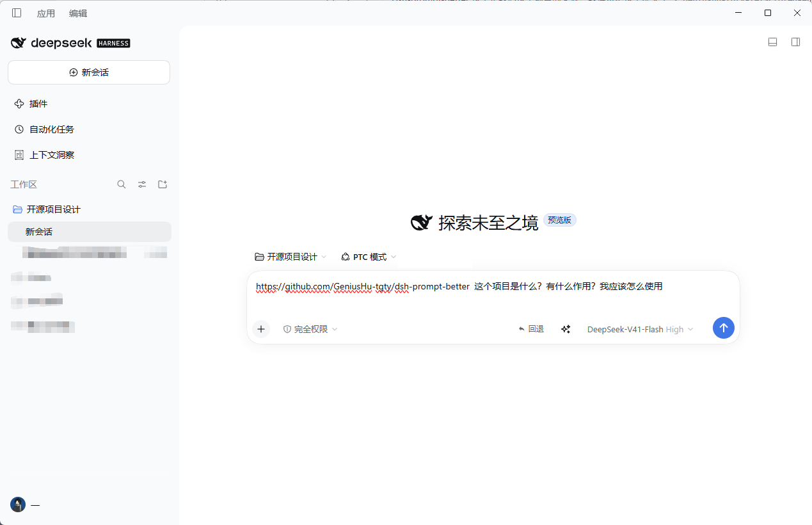The height and width of the screenshot is (525, 812).
Task: Send the message with blue arrow button
Action: click(724, 328)
